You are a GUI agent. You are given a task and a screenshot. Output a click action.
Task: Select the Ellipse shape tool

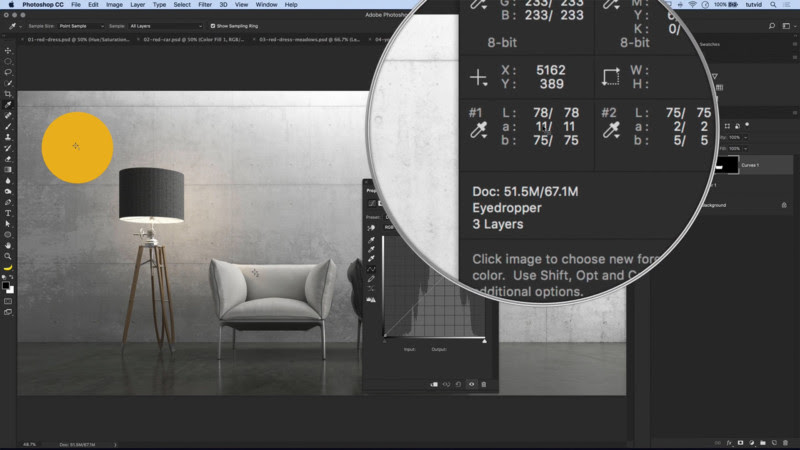click(x=8, y=235)
